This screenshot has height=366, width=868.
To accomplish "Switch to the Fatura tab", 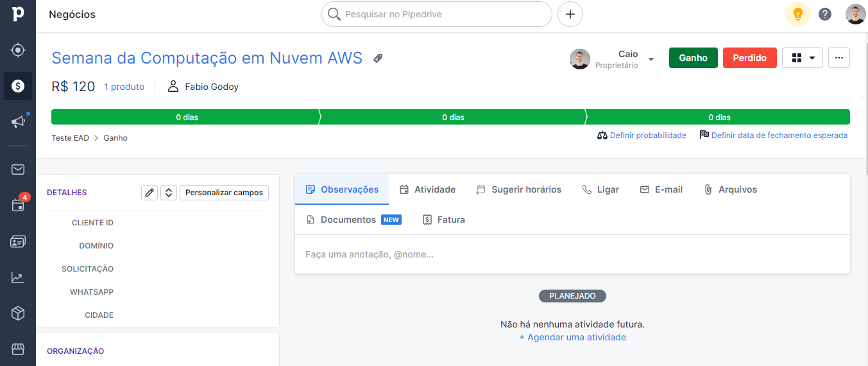I will coord(444,220).
